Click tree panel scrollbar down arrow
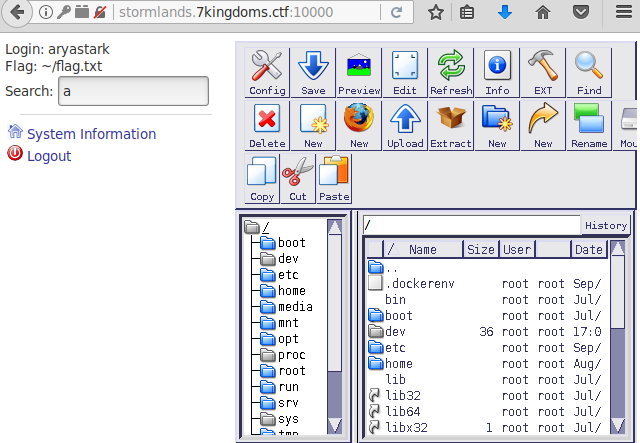Image resolution: width=640 pixels, height=443 pixels. pyautogui.click(x=335, y=425)
